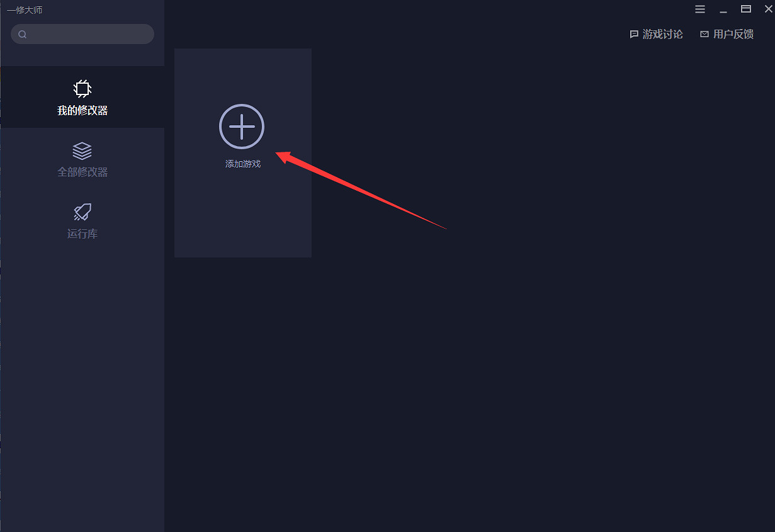Click the stacked layers icon for 全部修改器
This screenshot has height=532, width=775.
pyautogui.click(x=82, y=151)
